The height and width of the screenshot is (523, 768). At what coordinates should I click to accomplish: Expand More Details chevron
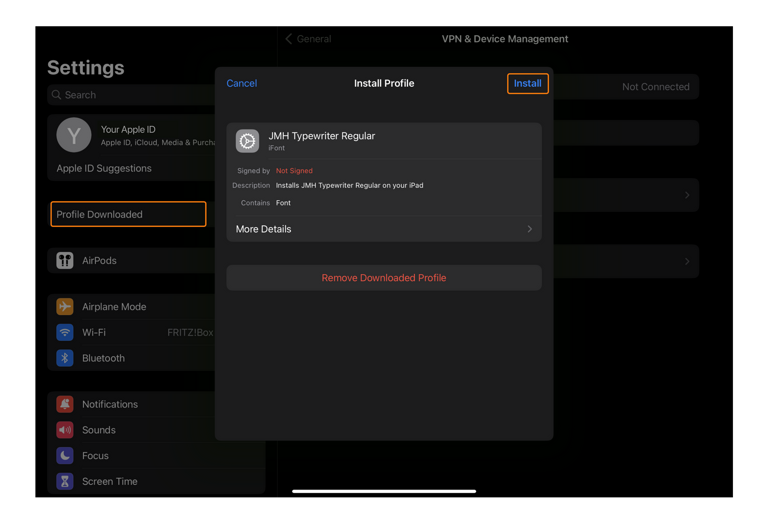529,229
